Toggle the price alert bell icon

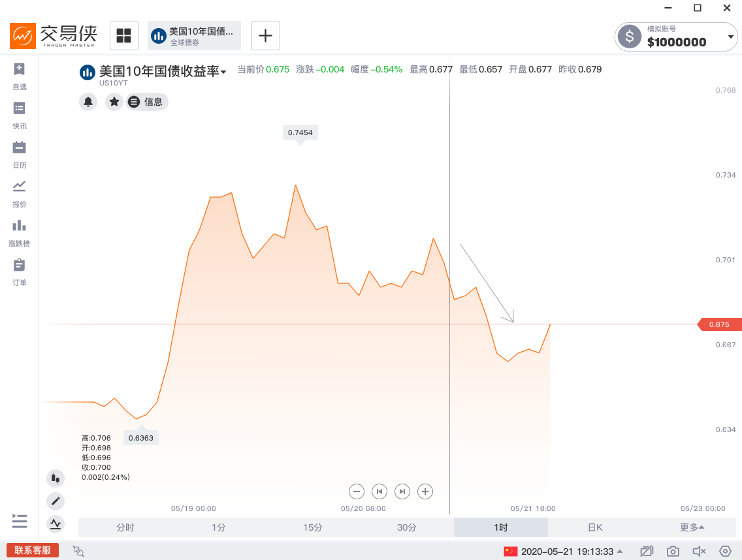tap(88, 102)
